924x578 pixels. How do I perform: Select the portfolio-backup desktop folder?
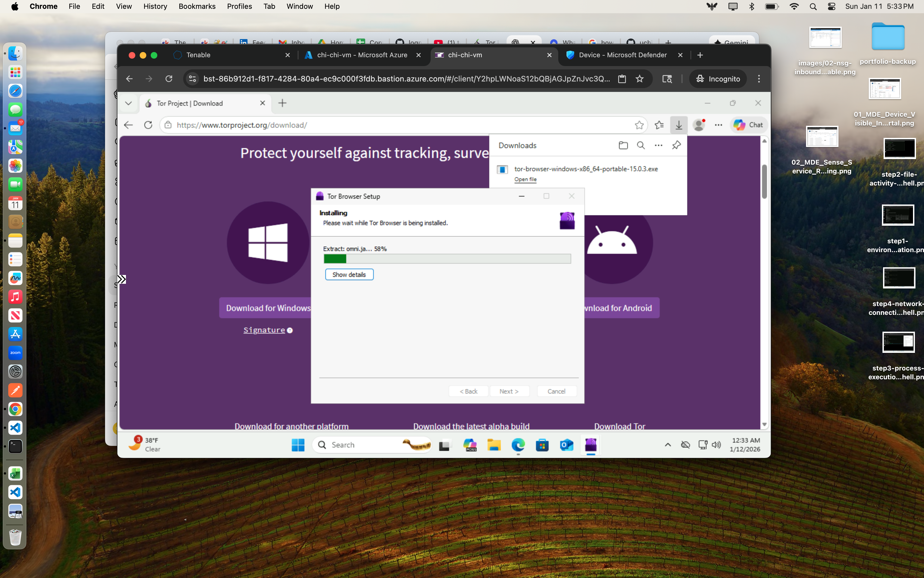pyautogui.click(x=888, y=44)
